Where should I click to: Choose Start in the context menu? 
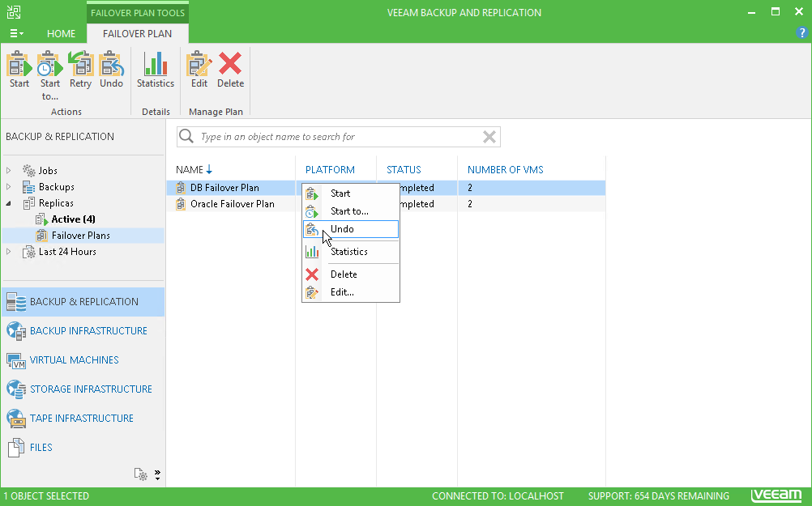pos(351,193)
